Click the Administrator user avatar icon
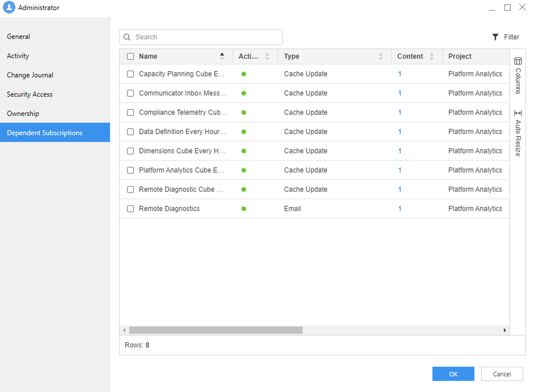This screenshot has height=392, width=534. pos(9,7)
